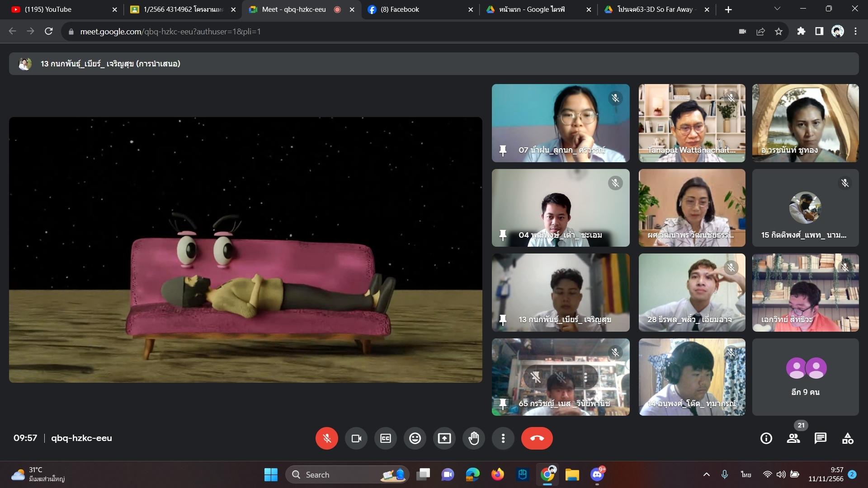Unpin the tile of 04 พสิพงษ์
Screen dimensions: 868x488
point(503,235)
